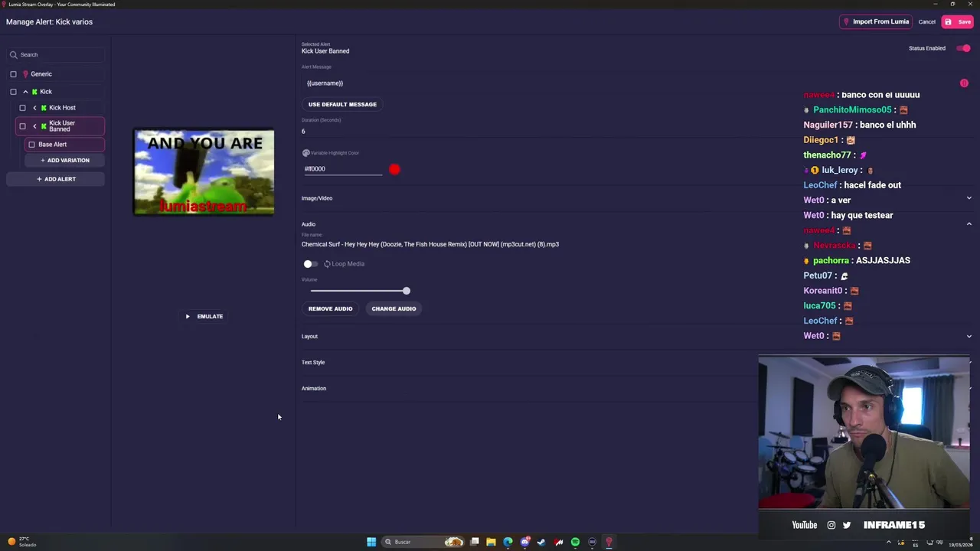Click the Kick logo icon beside Kick
980x551 pixels.
34,92
